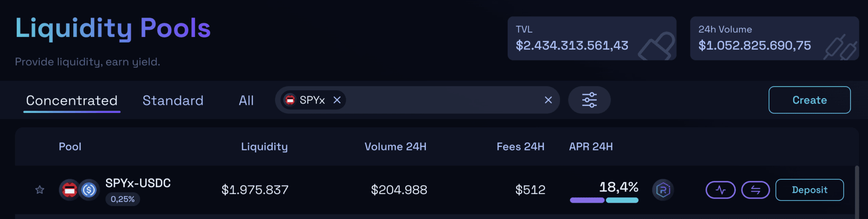Click the SPYx token logo in pool row
Screen dimensions: 868x219
[69, 190]
